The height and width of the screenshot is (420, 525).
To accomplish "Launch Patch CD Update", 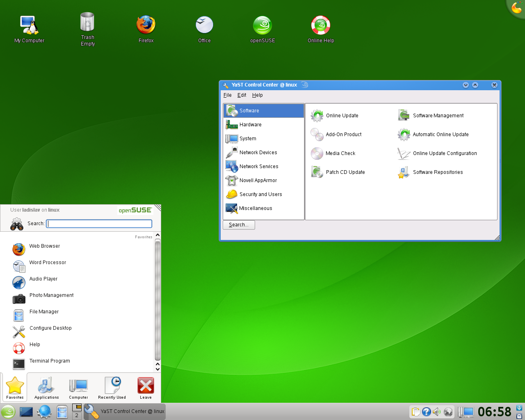I will pos(338,172).
